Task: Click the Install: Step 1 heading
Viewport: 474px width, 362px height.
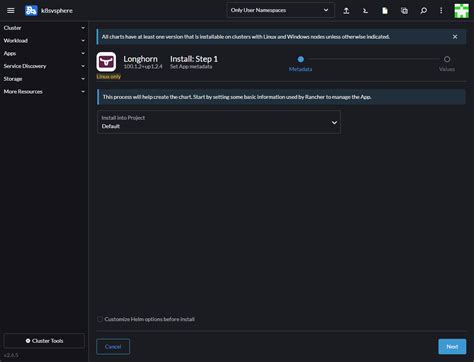Action: 194,59
